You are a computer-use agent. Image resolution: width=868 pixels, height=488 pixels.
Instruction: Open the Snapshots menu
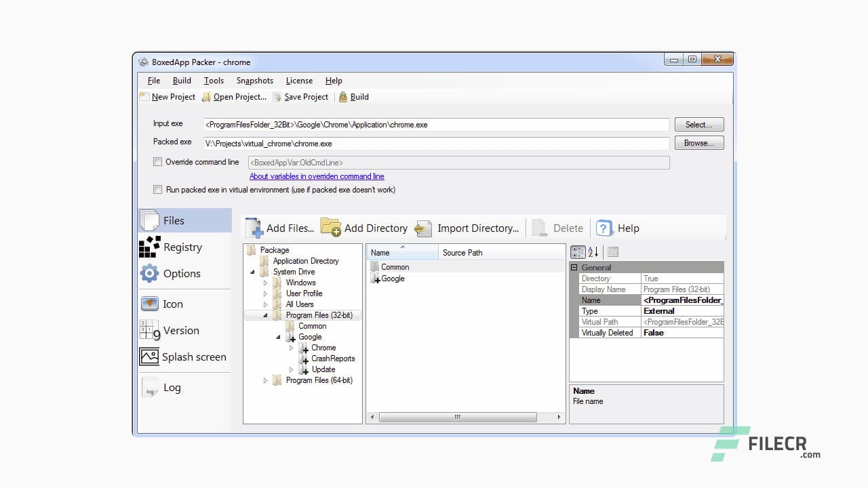[x=254, y=81]
